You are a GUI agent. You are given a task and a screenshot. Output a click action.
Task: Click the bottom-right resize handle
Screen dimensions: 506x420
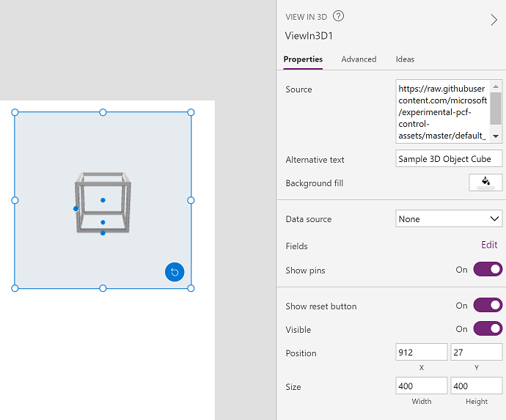(191, 288)
